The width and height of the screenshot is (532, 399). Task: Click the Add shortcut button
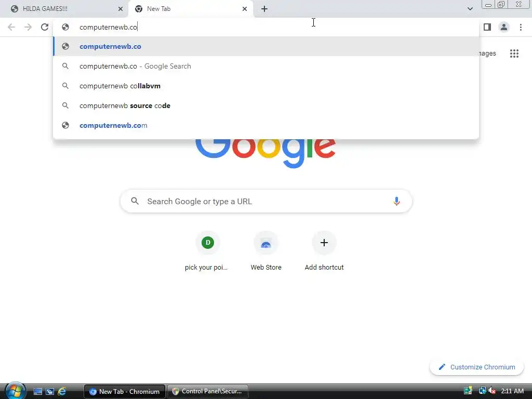(324, 251)
